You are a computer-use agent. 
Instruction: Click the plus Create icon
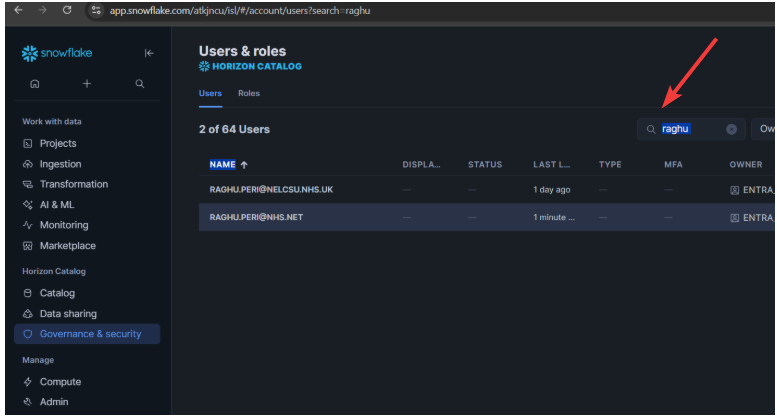point(87,84)
